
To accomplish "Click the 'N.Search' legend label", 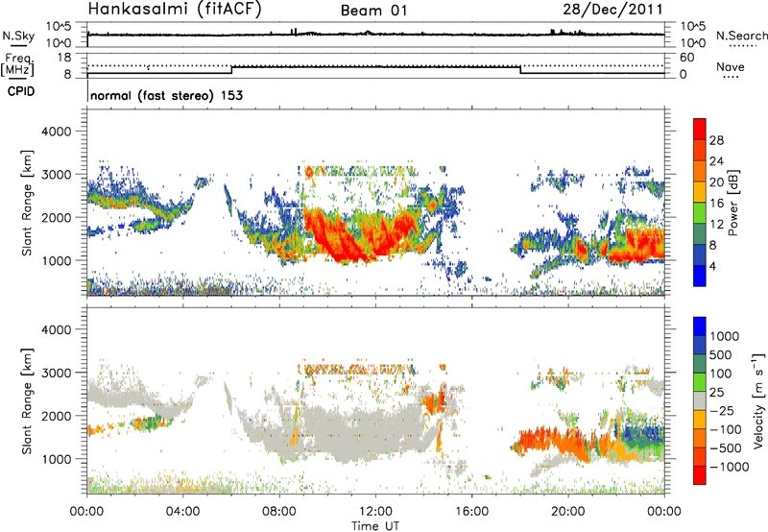I will pos(742,36).
